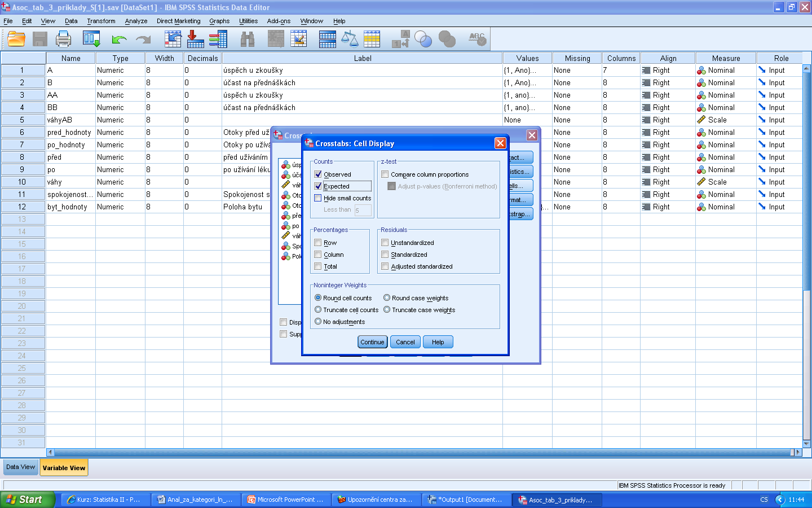Open the Find binoculars tool
The height and width of the screenshot is (508, 812).
point(248,40)
